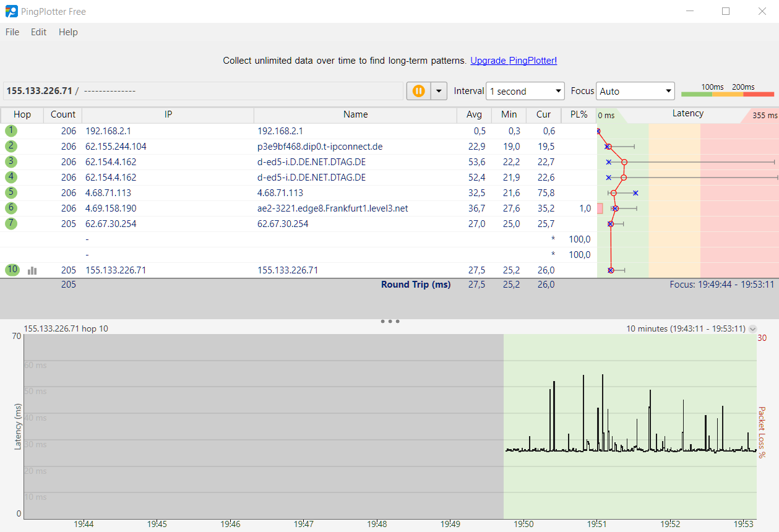Sort by the Avg column header
The width and height of the screenshot is (779, 532).
tap(475, 114)
